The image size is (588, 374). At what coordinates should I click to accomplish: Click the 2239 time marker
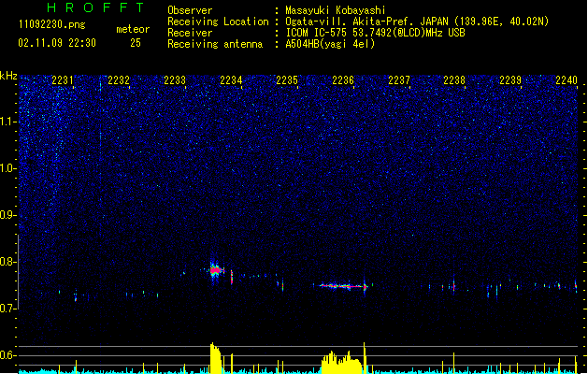pos(510,80)
